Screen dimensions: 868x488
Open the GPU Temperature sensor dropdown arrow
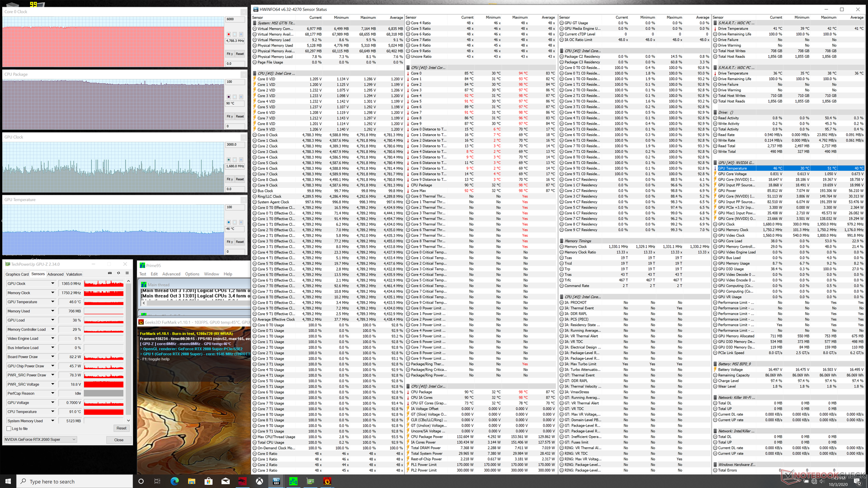click(x=52, y=302)
